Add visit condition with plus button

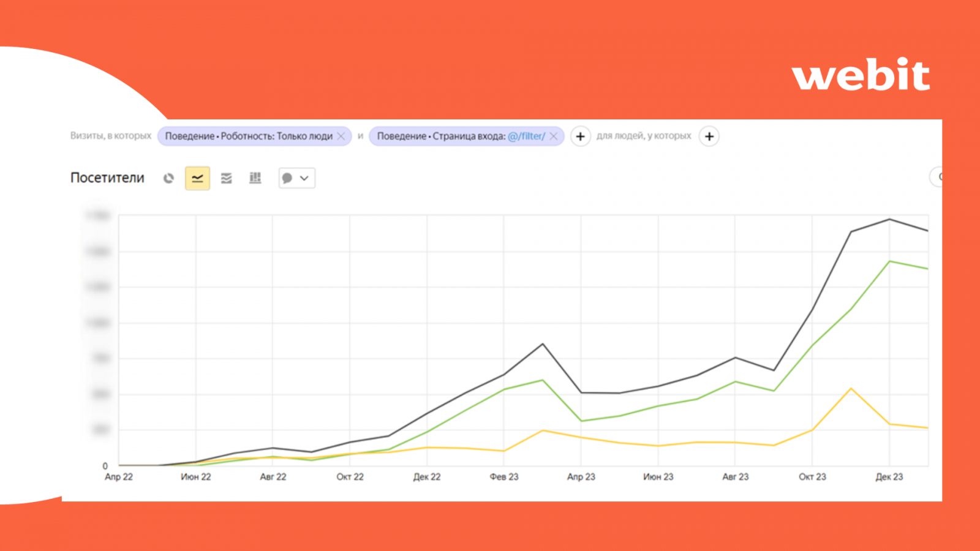point(580,136)
